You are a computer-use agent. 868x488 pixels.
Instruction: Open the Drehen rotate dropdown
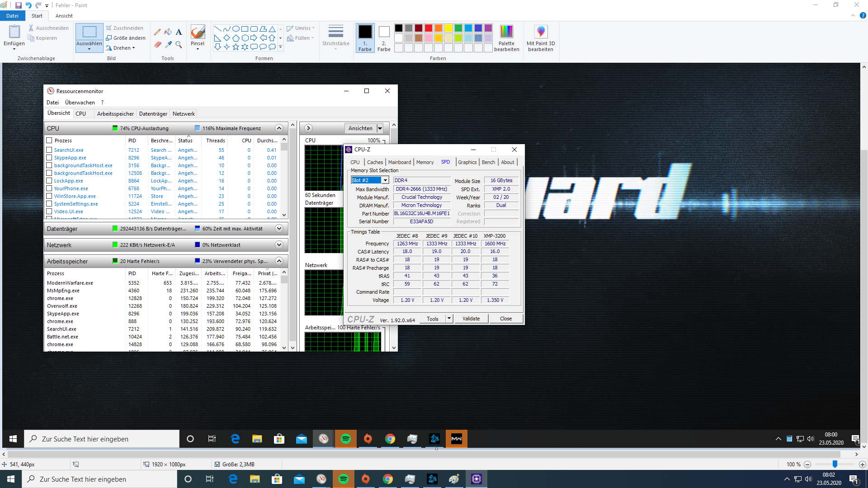[x=123, y=48]
